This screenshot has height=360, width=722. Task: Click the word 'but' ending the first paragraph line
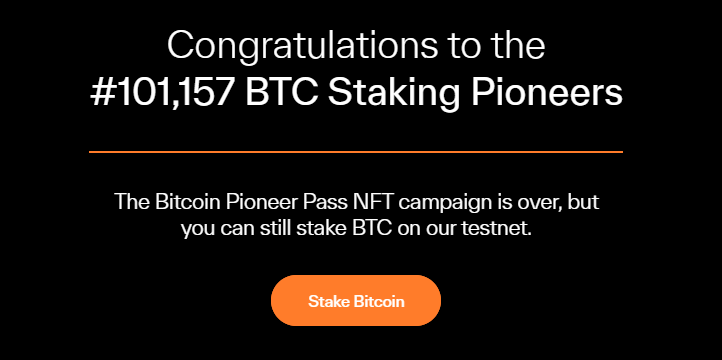(583, 202)
